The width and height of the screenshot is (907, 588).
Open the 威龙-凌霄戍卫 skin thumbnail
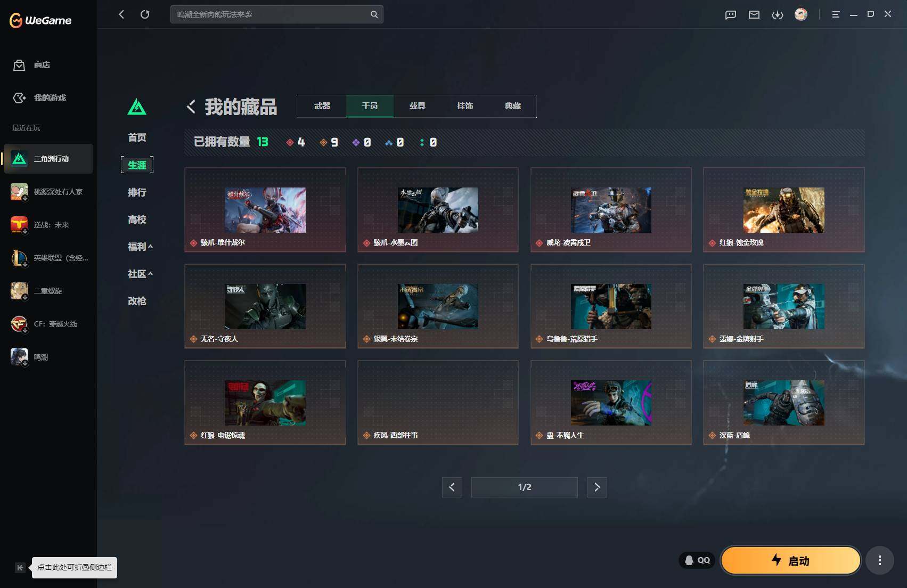tap(611, 210)
